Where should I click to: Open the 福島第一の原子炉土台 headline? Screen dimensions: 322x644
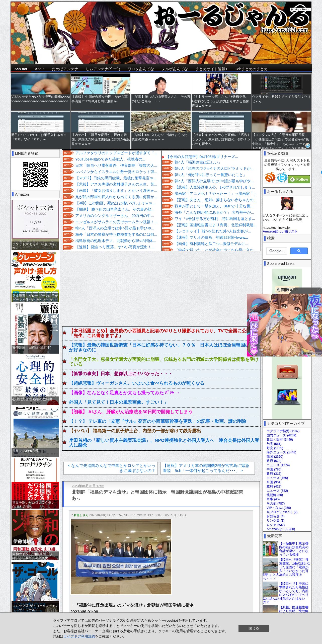135,431
